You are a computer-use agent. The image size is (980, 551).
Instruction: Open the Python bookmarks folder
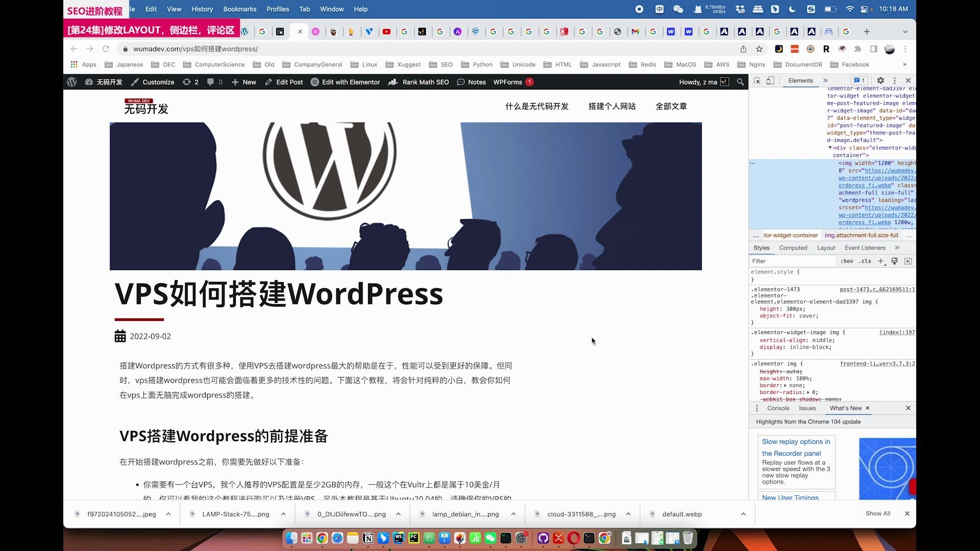point(476,65)
